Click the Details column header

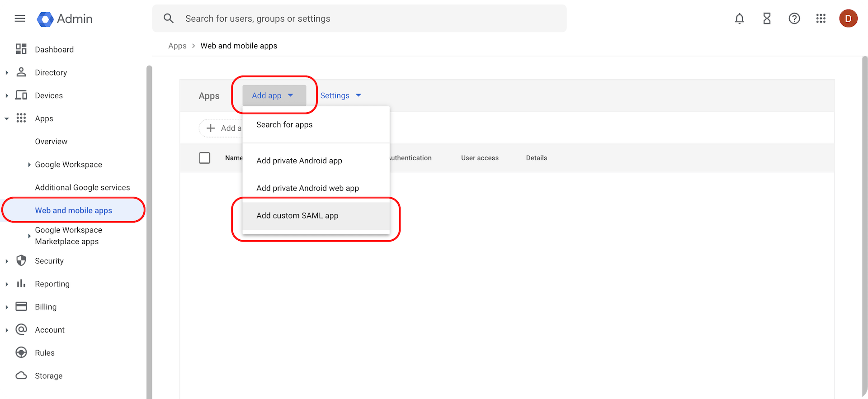click(x=537, y=158)
